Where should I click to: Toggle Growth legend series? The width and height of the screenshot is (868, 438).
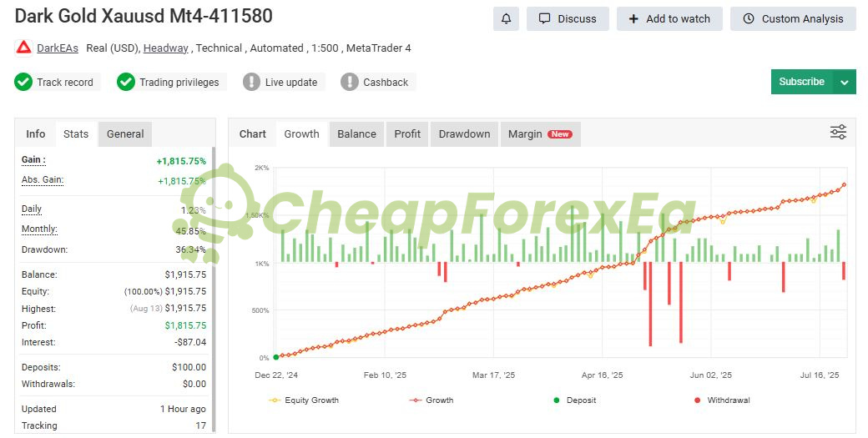[x=431, y=400]
